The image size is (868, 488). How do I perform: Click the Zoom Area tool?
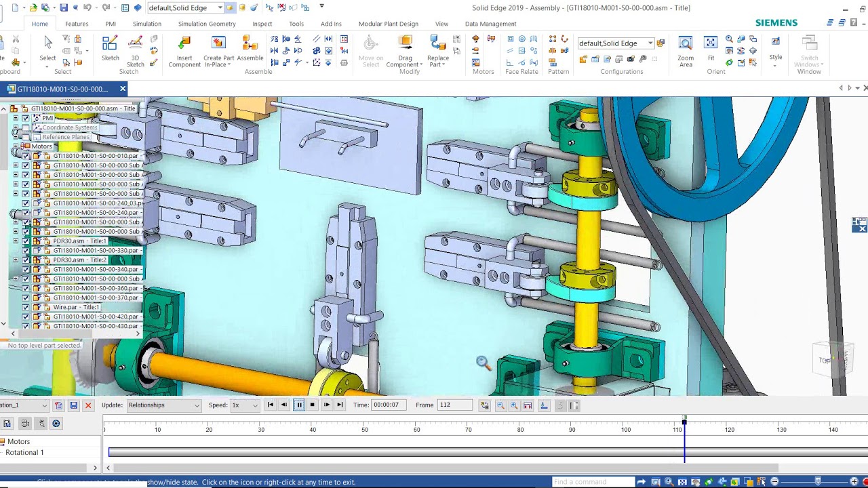pos(686,52)
